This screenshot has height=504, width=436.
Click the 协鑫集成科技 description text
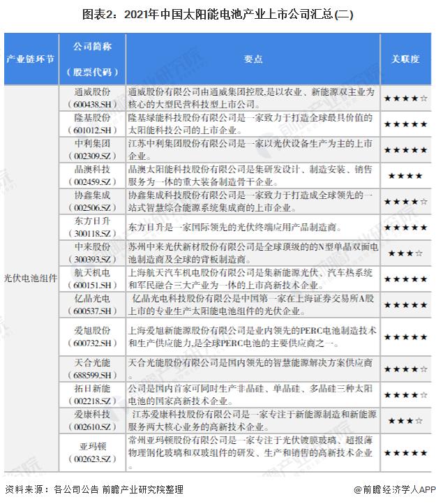pos(250,202)
